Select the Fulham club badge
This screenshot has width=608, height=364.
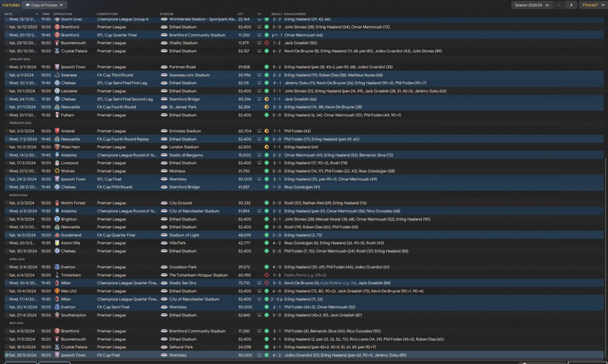pyautogui.click(x=57, y=115)
